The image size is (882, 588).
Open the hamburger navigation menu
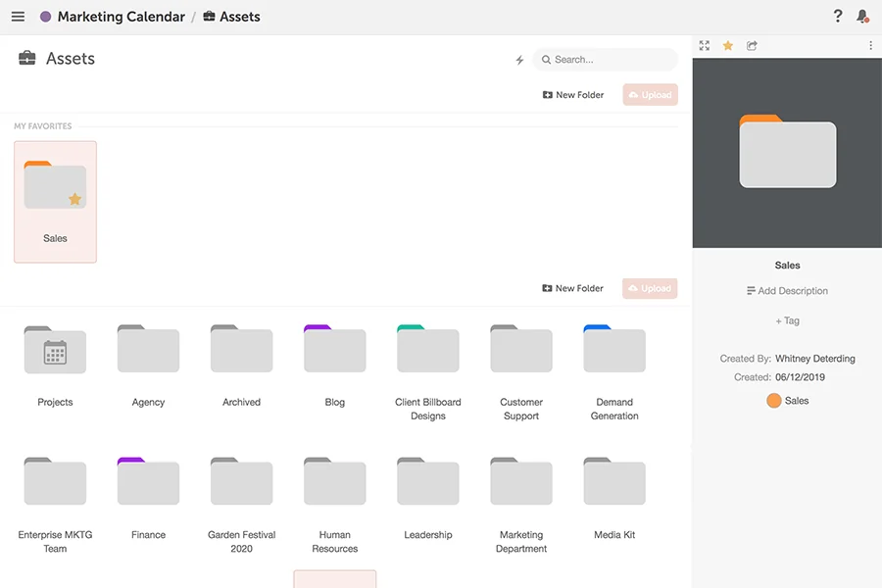click(x=18, y=16)
